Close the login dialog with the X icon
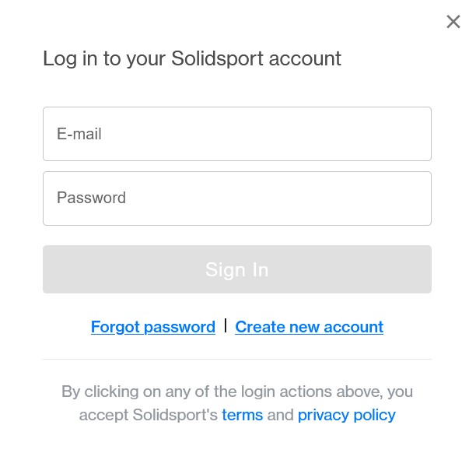This screenshot has height=453, width=476. tap(453, 22)
